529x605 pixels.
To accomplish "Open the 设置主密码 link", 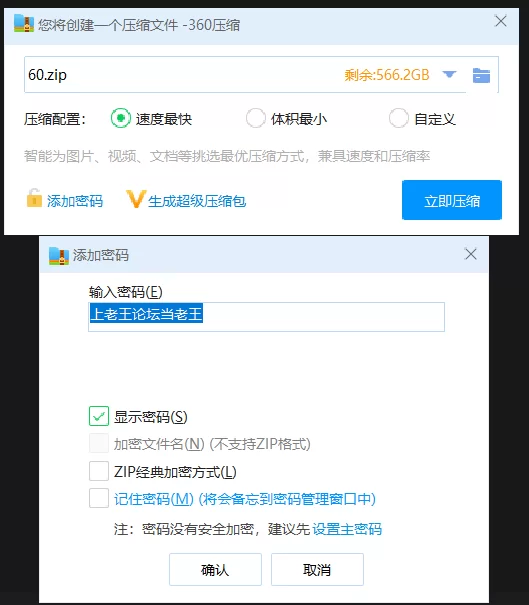I will tap(347, 529).
